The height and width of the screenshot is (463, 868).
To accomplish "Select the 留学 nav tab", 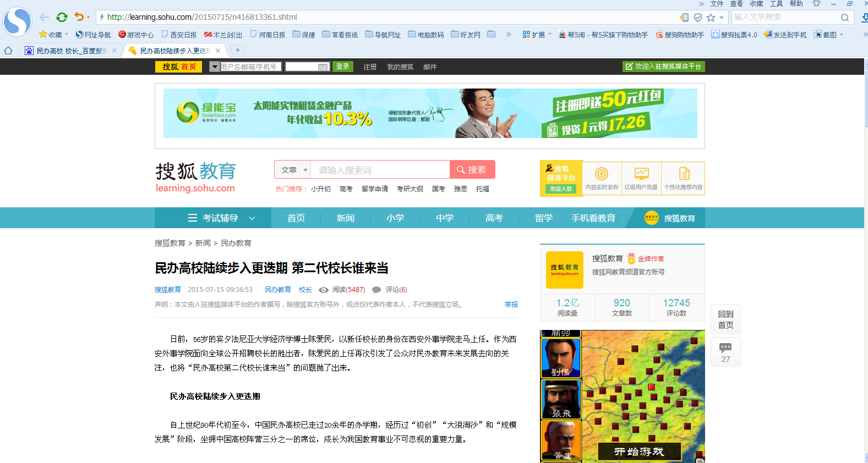I will click(543, 218).
